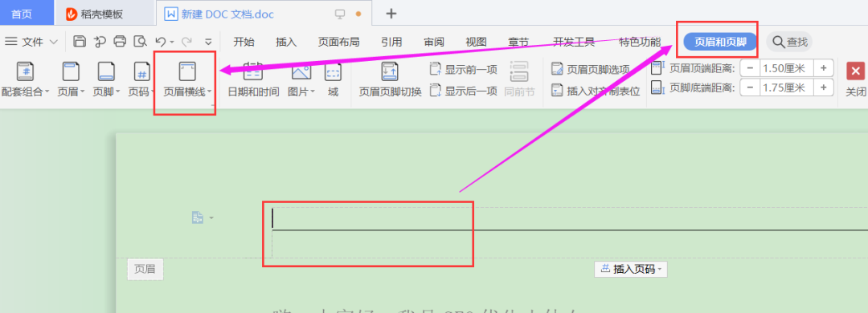Switch to the 视图 tab
Image resolution: width=868 pixels, height=313 pixels.
(476, 42)
